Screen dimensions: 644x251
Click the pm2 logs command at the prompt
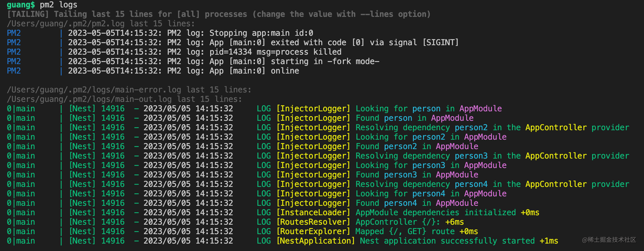(59, 5)
